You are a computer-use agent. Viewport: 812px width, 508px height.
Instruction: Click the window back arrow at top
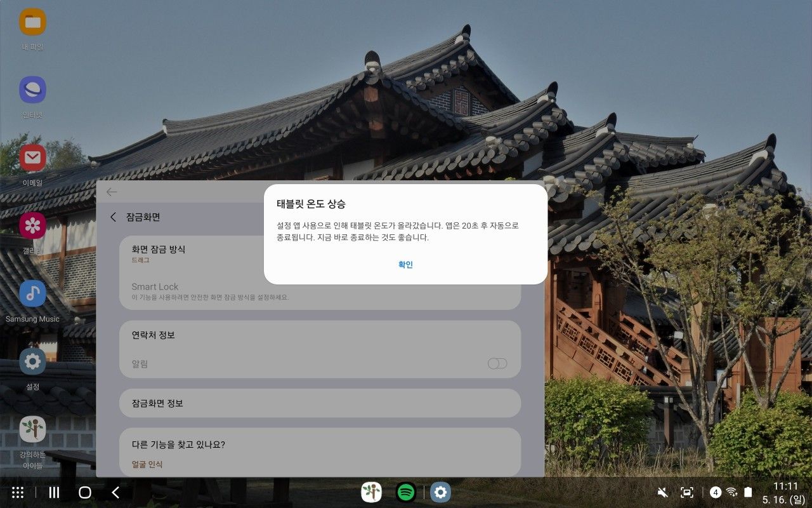(112, 192)
